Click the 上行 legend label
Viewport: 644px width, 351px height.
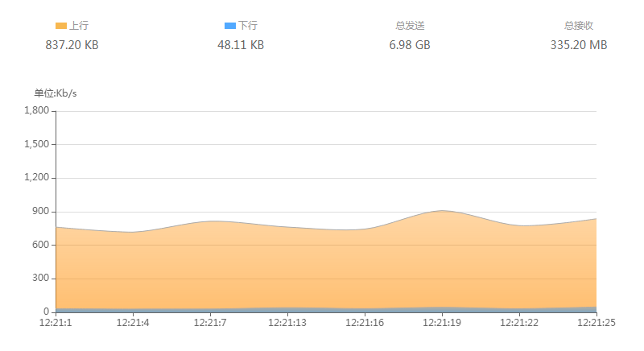pos(78,26)
